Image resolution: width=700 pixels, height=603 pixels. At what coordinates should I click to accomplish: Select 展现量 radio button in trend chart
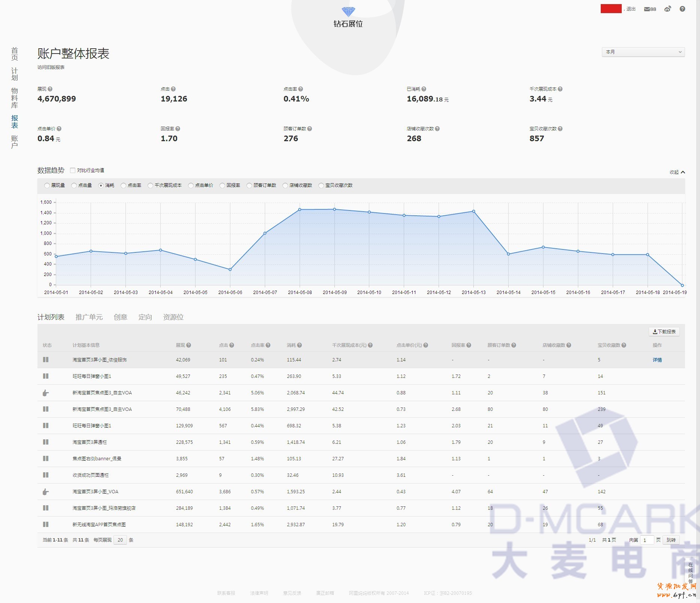[x=47, y=185]
